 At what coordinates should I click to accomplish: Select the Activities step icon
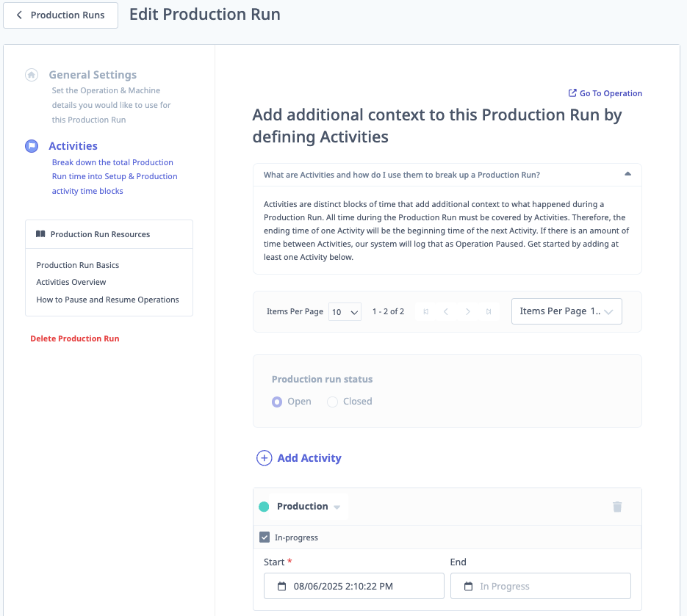tap(31, 145)
